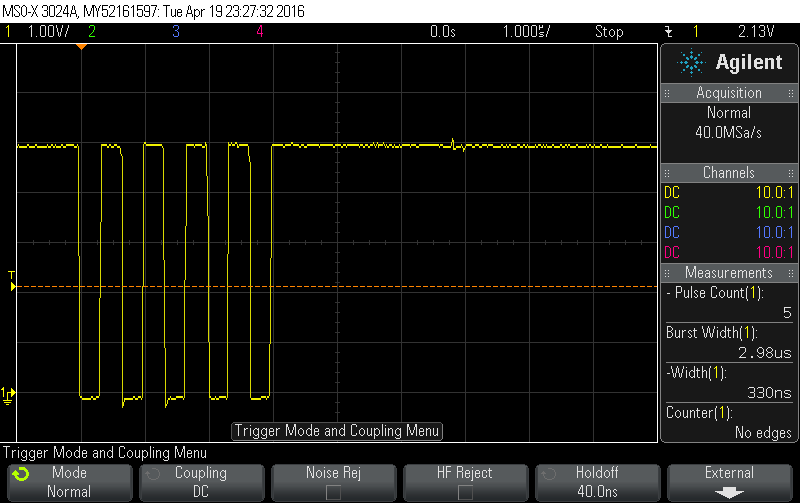Click the orange trigger time reference triangle

point(81,47)
